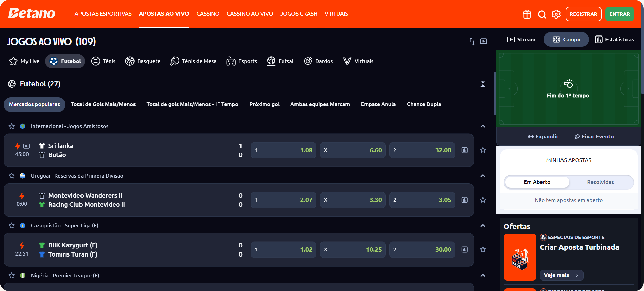Select Tênis de Mesa sport filter
The image size is (644, 291).
tap(194, 61)
